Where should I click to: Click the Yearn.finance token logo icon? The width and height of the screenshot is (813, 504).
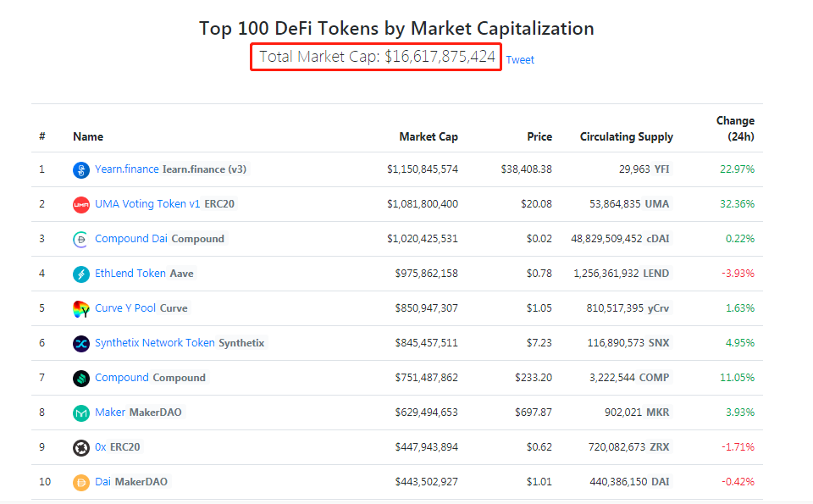click(x=80, y=169)
